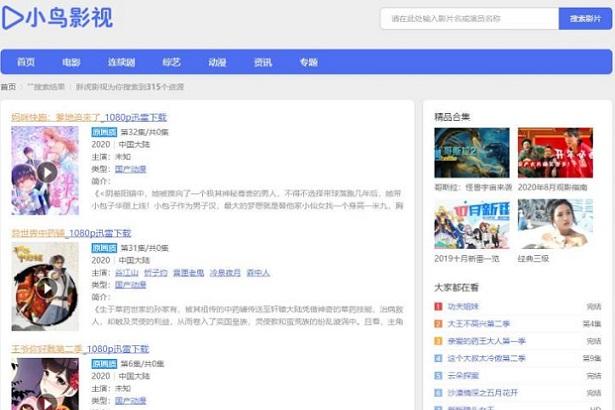Open rank 3 title in 大家都在看
This screenshot has height=410, width=615.
pyautogui.click(x=486, y=341)
